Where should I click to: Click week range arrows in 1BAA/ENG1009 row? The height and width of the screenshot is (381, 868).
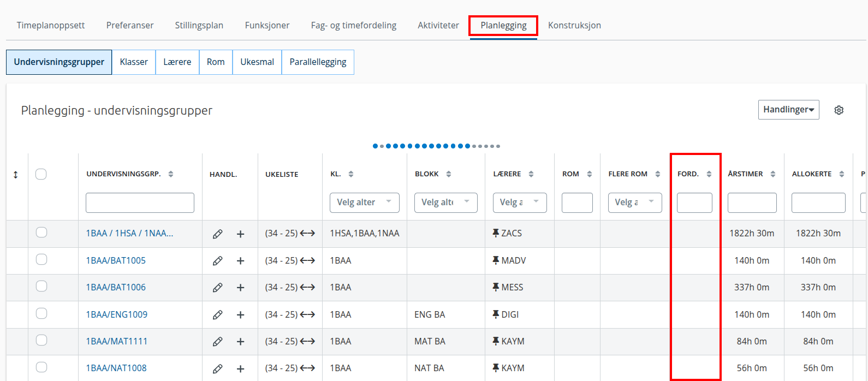(307, 314)
